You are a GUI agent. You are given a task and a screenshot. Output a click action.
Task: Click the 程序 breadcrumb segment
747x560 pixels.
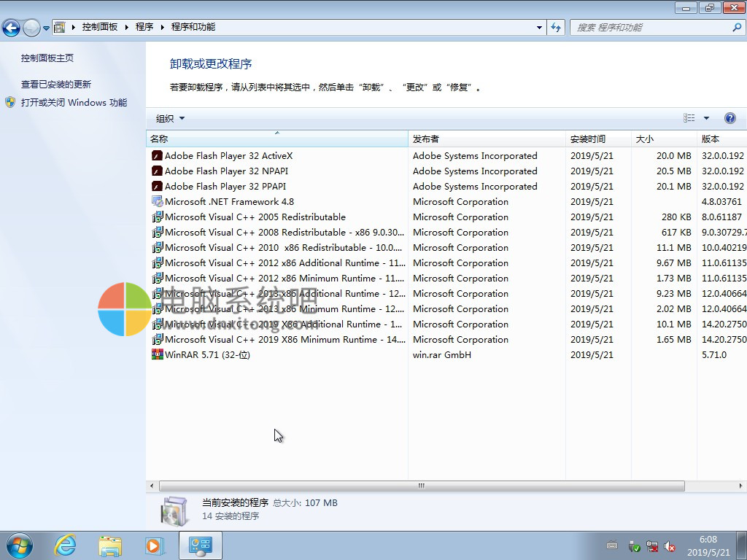(144, 27)
